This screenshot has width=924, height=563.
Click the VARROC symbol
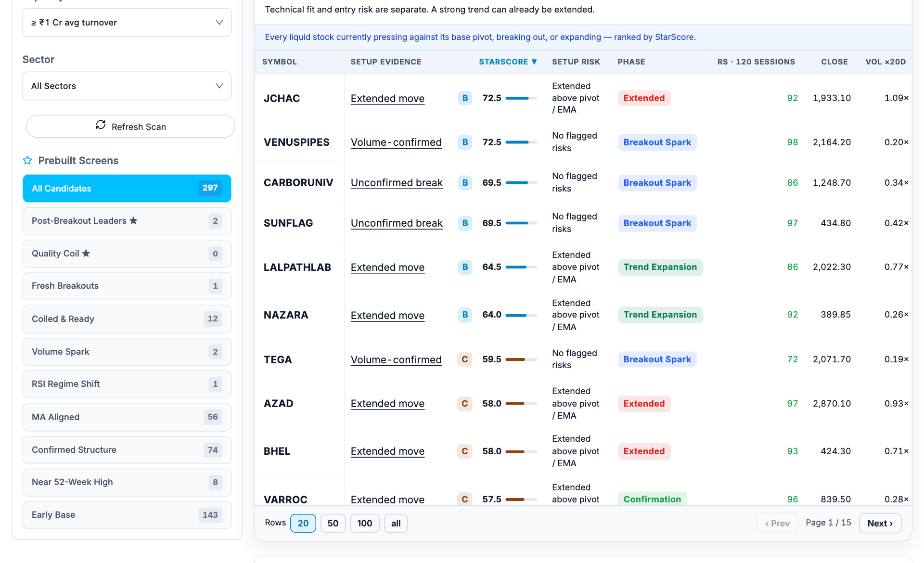click(285, 499)
